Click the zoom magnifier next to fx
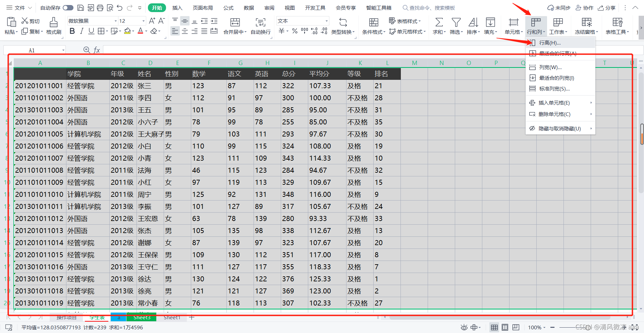This screenshot has height=333, width=644. 87,50
